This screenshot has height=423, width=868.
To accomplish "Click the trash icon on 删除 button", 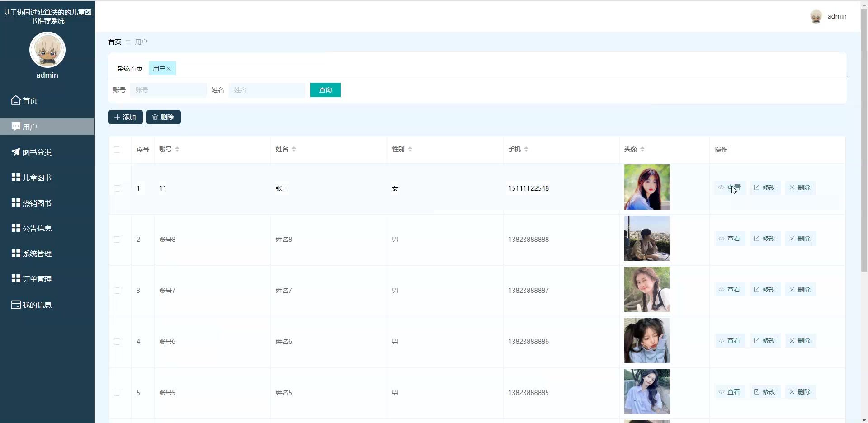I will [155, 117].
